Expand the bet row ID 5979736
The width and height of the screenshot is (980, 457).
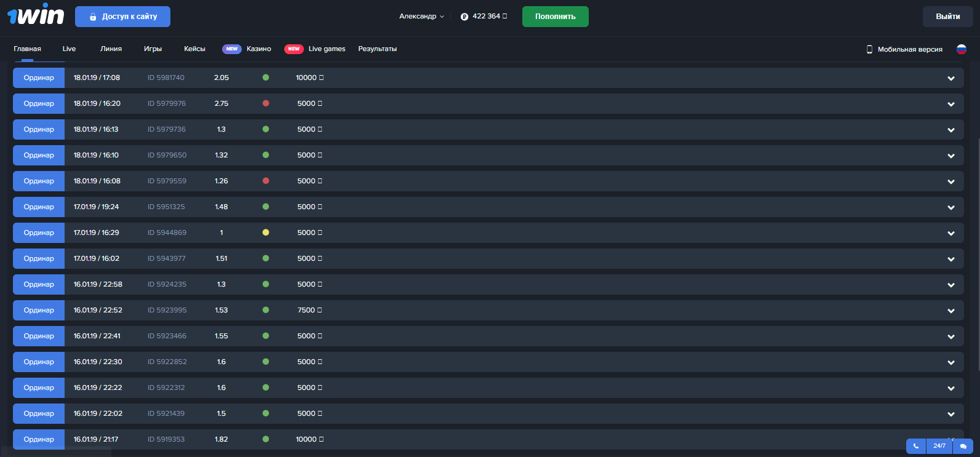[x=951, y=130]
